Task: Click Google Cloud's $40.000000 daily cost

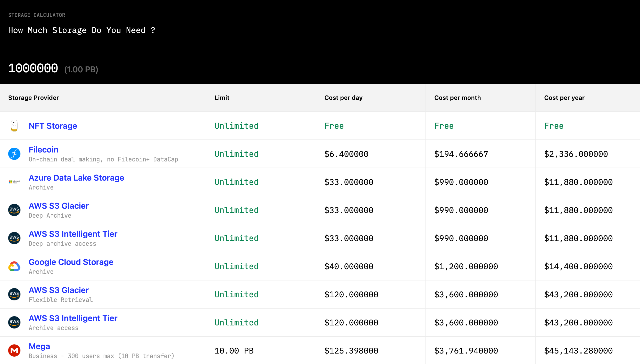Action: click(x=349, y=266)
